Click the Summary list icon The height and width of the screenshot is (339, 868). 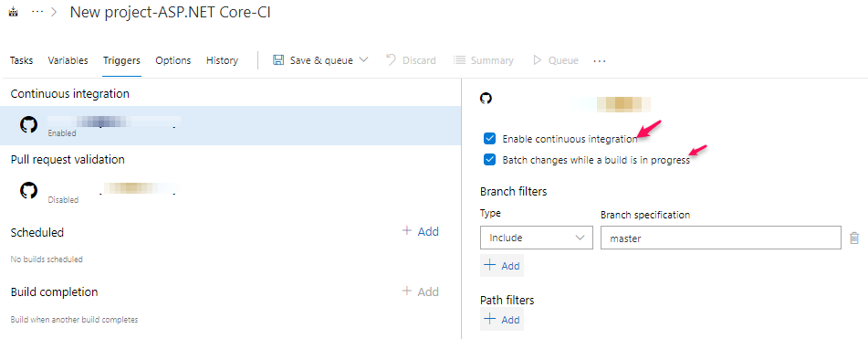pos(459,59)
